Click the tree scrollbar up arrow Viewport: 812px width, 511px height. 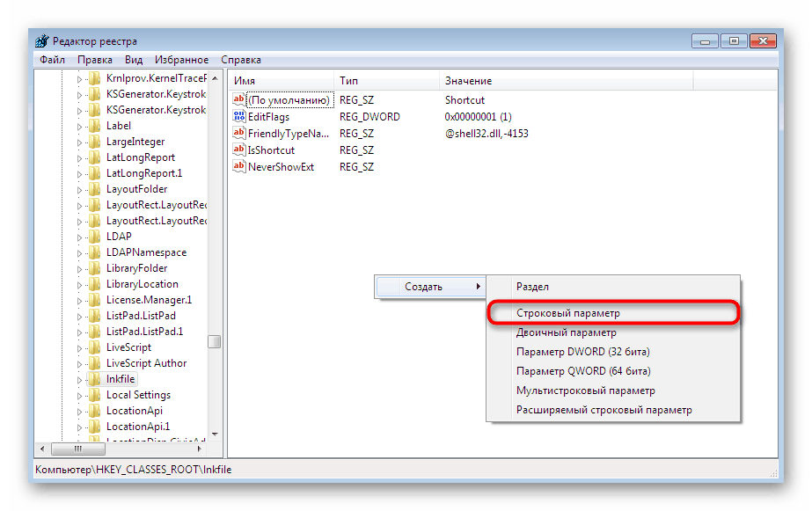click(215, 78)
